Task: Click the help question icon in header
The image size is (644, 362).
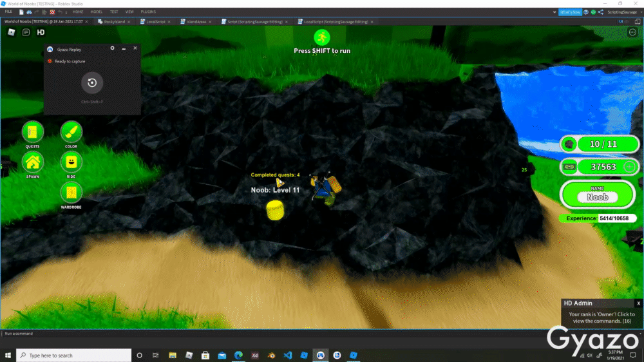Action: (586, 12)
